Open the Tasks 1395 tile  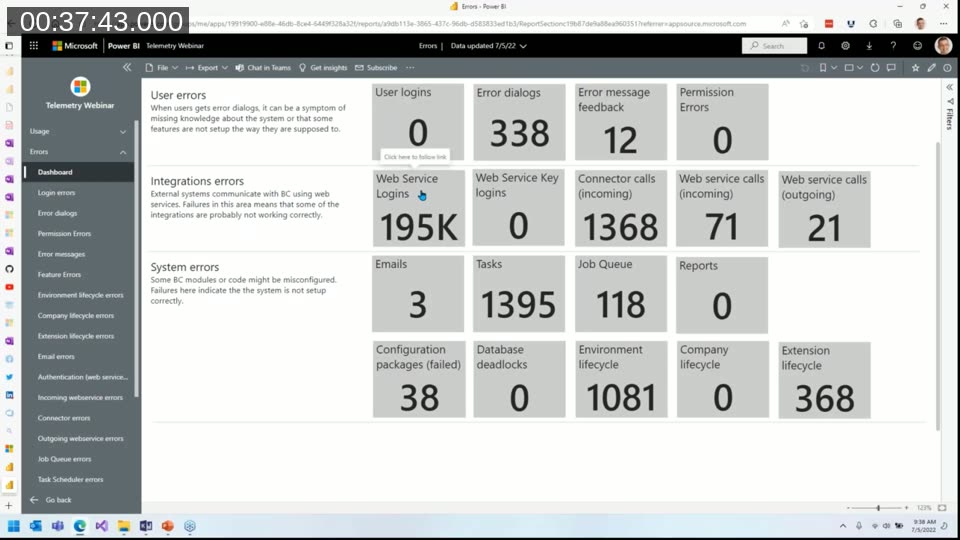pos(519,294)
